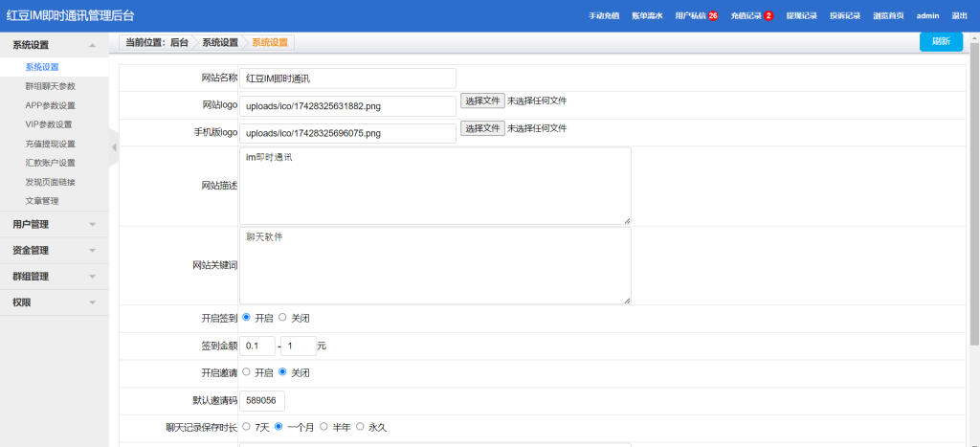Click the 网站名称 input field
This screenshot has width=980, height=447.
click(x=347, y=78)
